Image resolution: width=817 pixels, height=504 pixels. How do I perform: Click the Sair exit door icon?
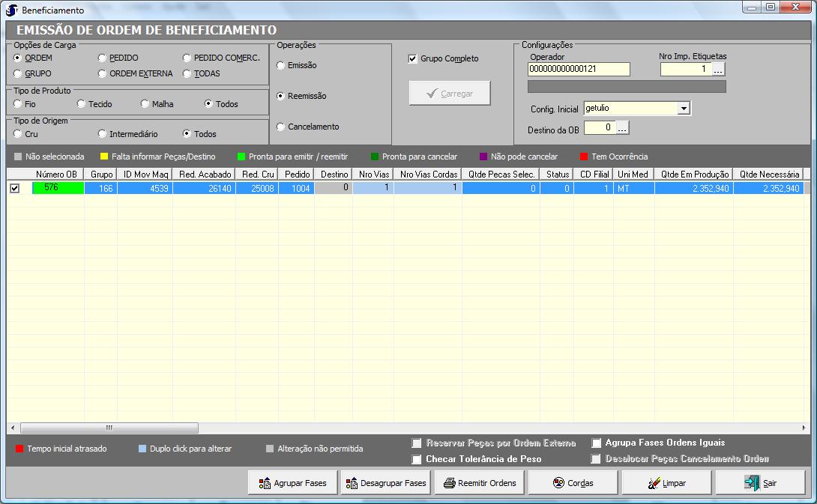(x=752, y=483)
